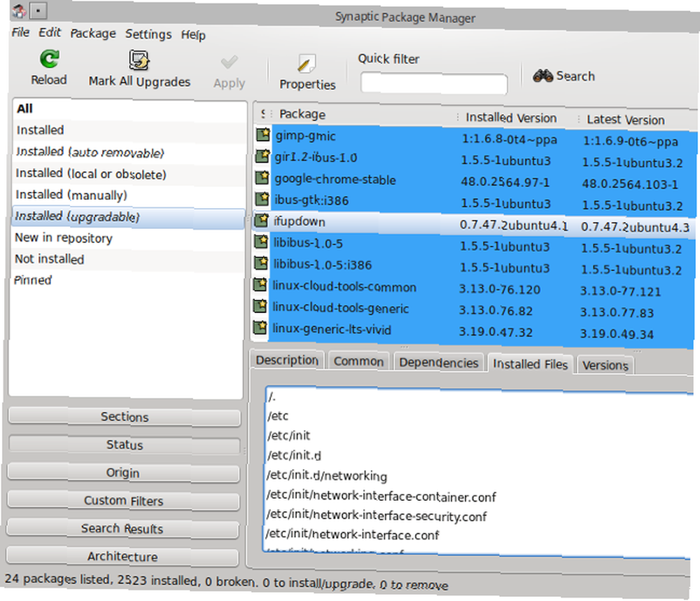Click status icon of linux-generic-lts-vivid
700x601 pixels.
point(260,327)
